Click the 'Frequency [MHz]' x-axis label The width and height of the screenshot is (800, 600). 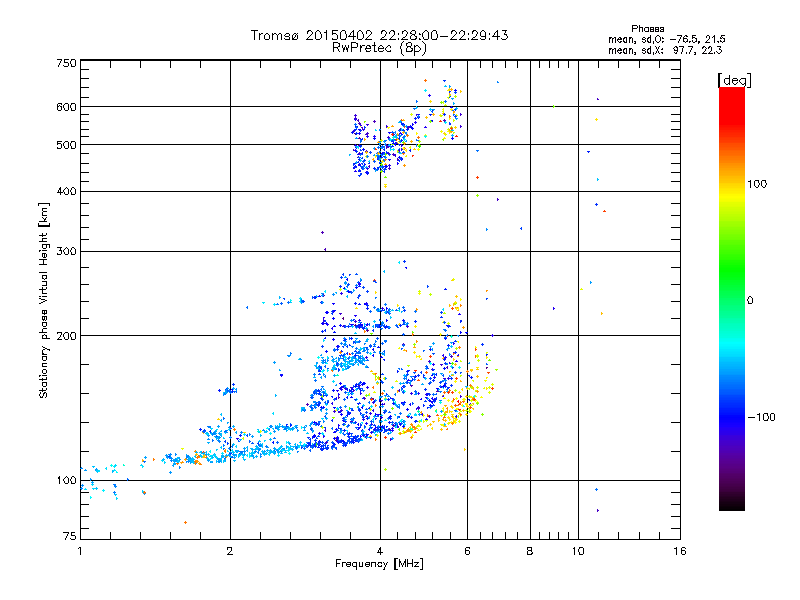pos(379,564)
